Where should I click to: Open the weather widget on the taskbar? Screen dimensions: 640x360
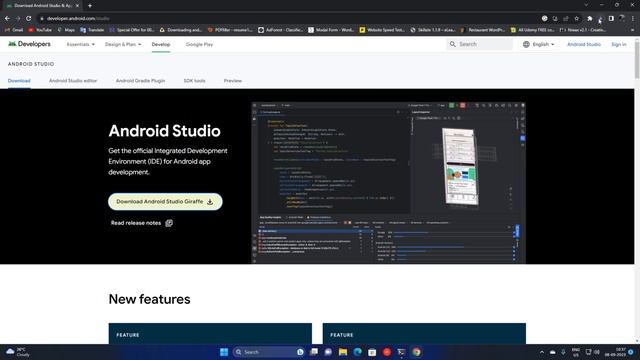tap(17, 352)
